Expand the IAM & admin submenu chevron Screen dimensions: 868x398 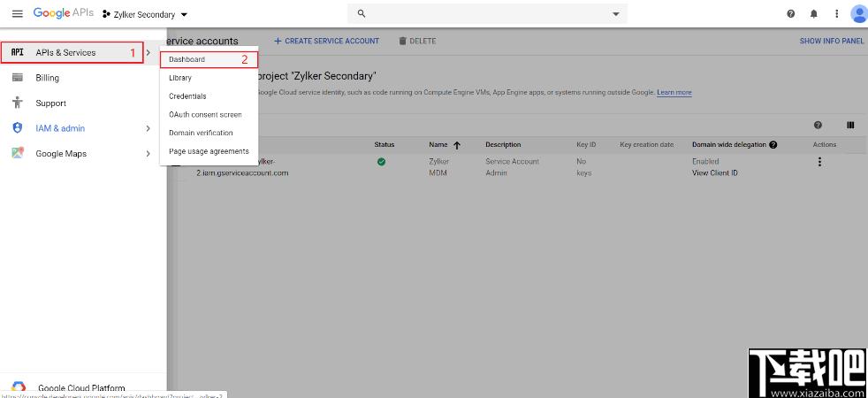tap(148, 128)
